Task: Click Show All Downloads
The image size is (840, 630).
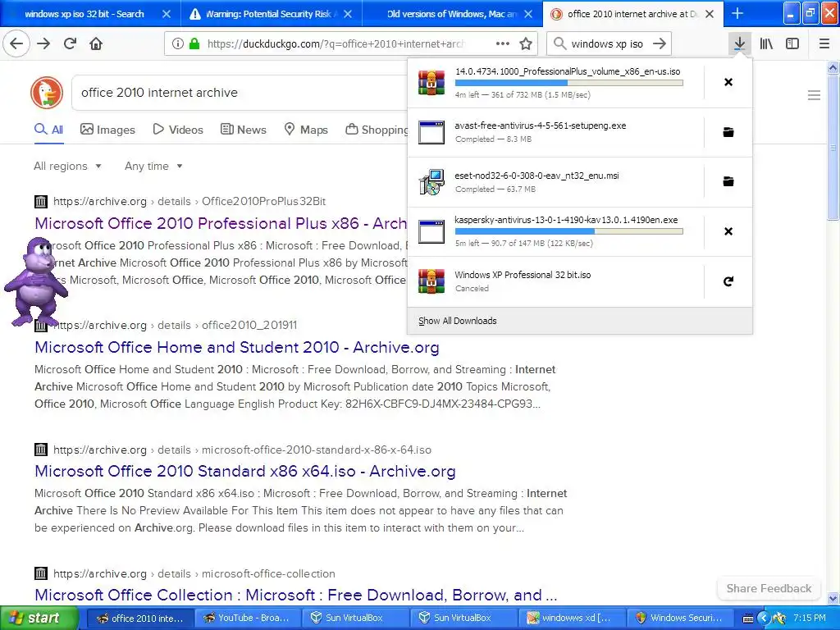Action: point(458,321)
